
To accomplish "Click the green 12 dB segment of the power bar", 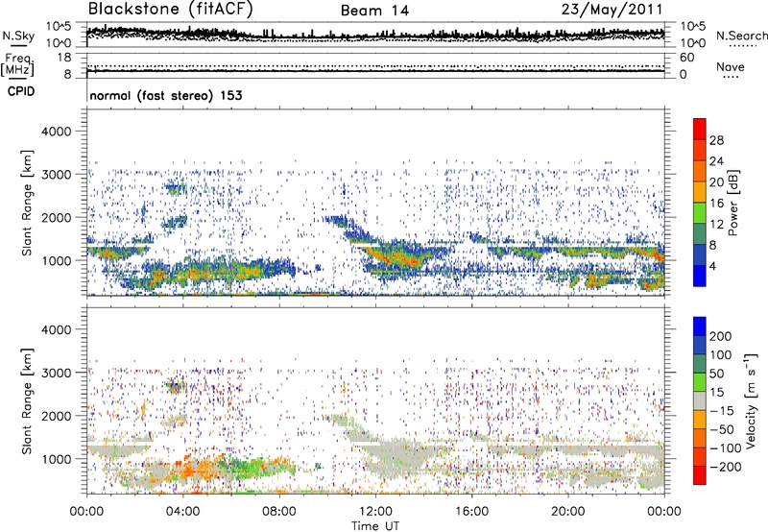I will (700, 213).
